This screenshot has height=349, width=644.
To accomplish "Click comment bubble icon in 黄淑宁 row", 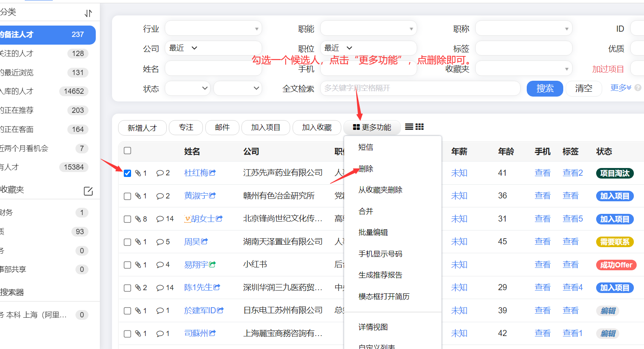I will (x=160, y=196).
